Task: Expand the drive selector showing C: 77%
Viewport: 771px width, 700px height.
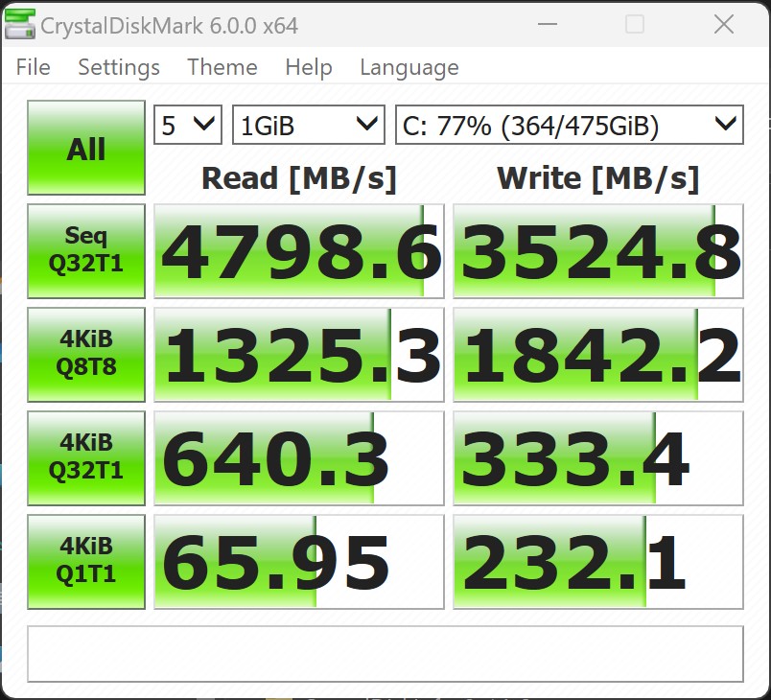Action: coord(570,125)
